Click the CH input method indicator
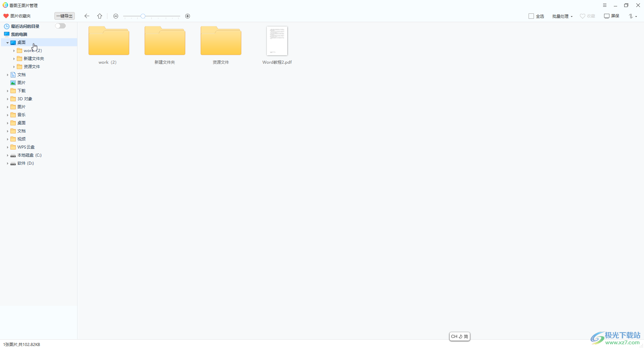Viewport: 644px width, 348px height. [x=459, y=336]
